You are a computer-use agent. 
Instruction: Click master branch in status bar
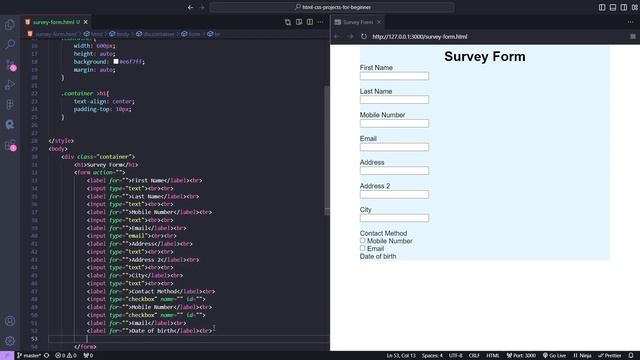[x=29, y=356]
